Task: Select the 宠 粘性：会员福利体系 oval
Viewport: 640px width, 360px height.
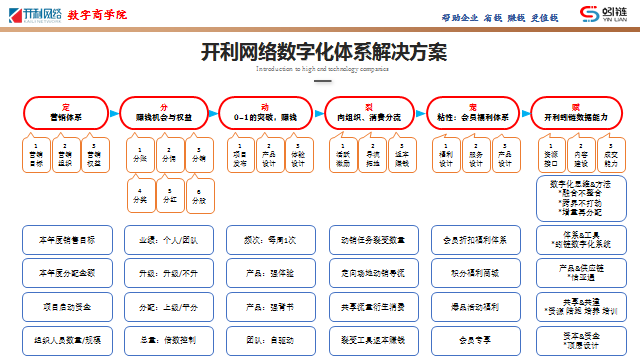Action: coord(473,113)
